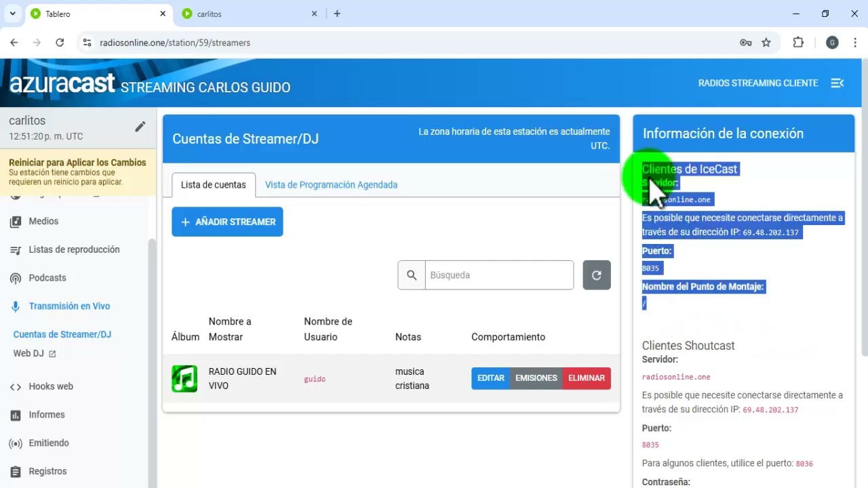Collapse Transmisión en Vivo menu
The width and height of the screenshot is (868, 488).
coord(69,306)
